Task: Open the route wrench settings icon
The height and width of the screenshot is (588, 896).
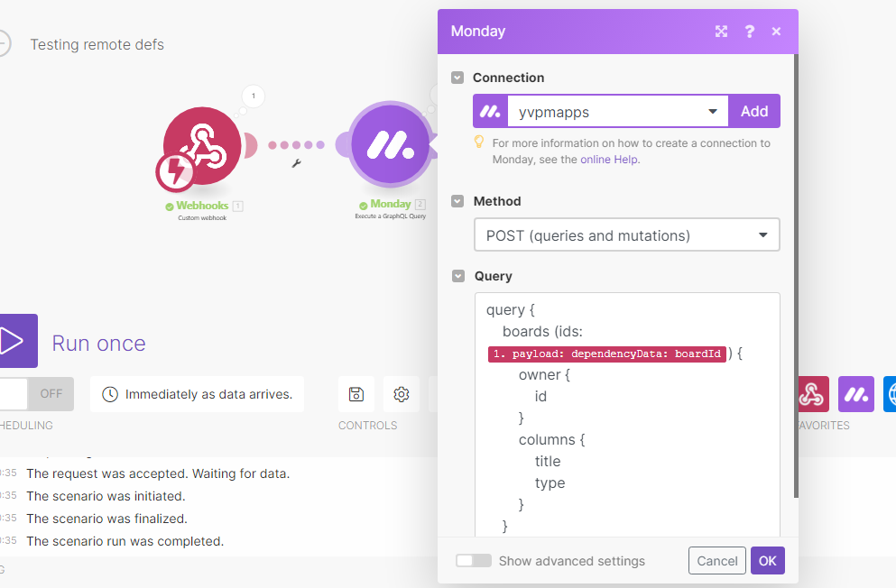Action: [x=296, y=164]
